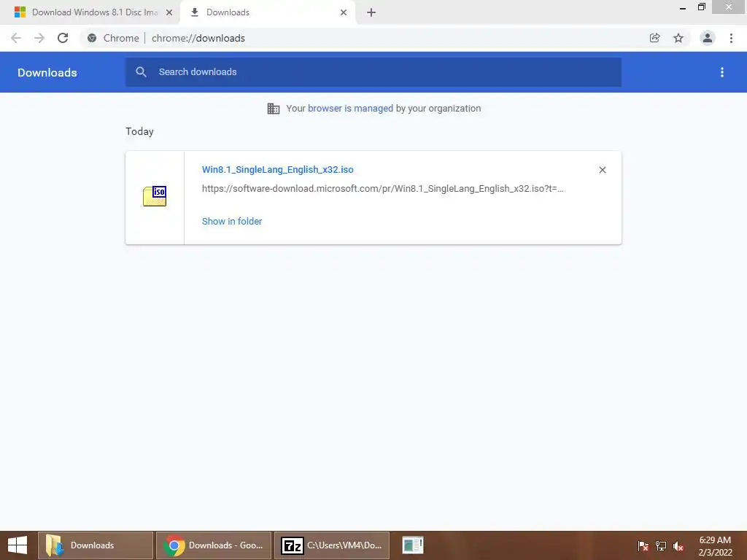Click the browser forward arrow
747x560 pixels.
coord(39,38)
